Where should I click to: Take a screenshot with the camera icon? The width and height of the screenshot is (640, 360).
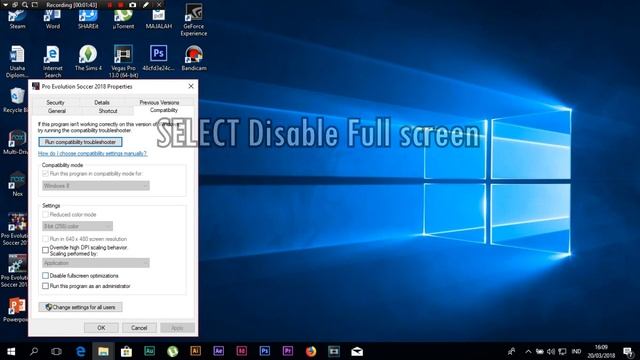133,4
